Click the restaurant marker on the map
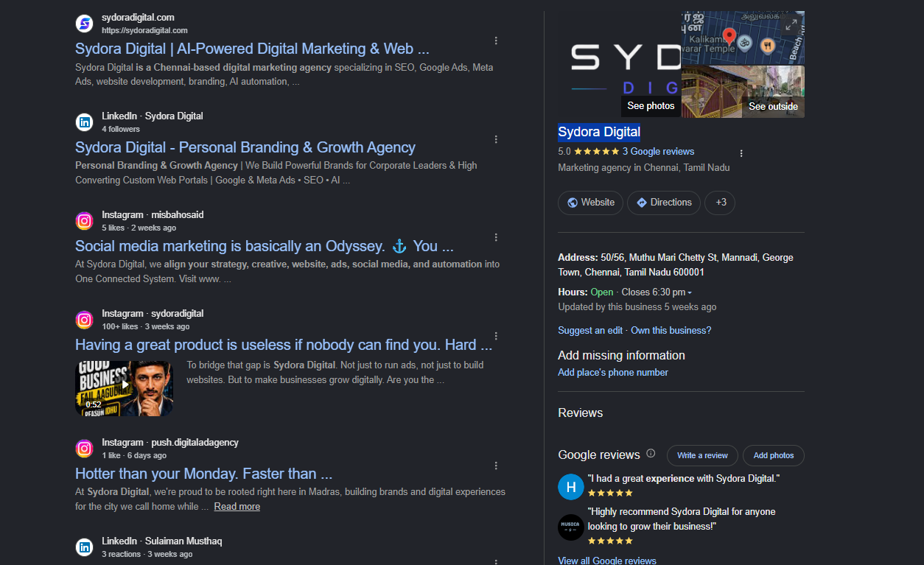Screen dimensions: 924x565 767,45
